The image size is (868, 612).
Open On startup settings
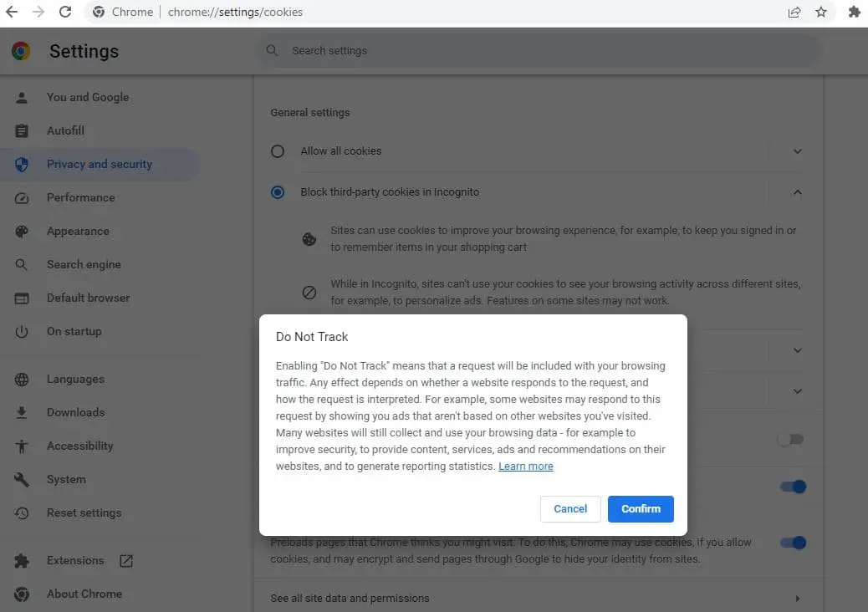[74, 331]
